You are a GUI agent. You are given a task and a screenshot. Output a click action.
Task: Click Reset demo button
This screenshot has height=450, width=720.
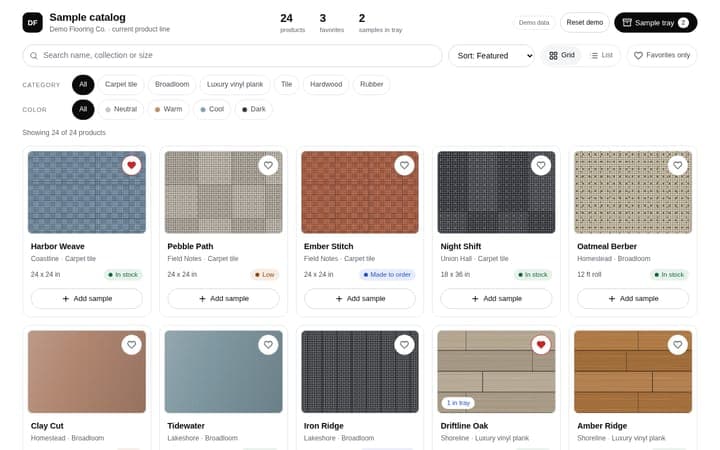(585, 22)
